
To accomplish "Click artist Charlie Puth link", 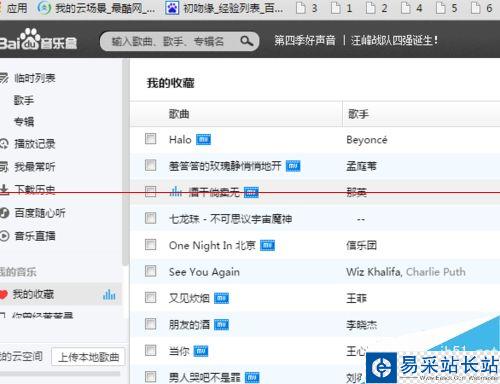I will click(436, 272).
